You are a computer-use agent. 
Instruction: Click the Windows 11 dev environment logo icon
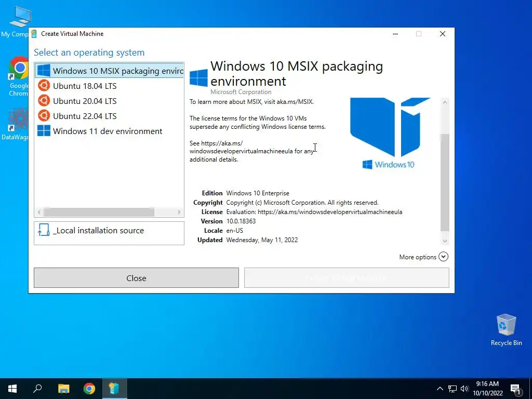tap(44, 130)
